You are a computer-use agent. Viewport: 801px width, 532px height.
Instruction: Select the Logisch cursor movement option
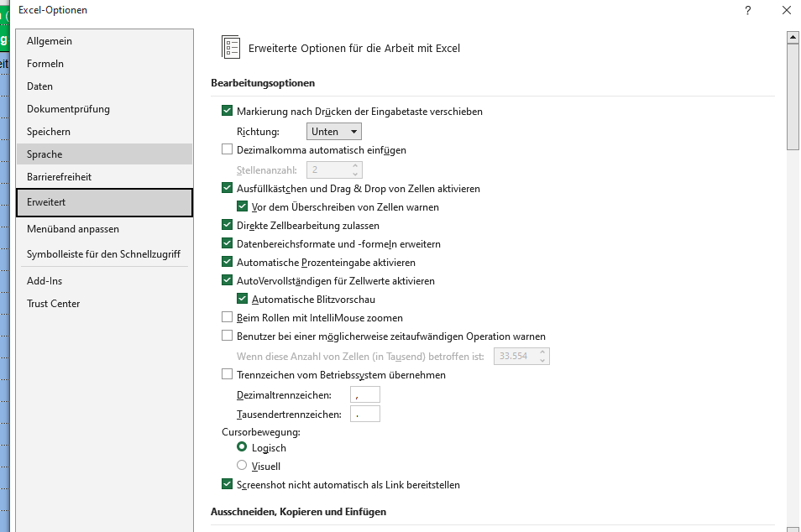click(x=242, y=446)
